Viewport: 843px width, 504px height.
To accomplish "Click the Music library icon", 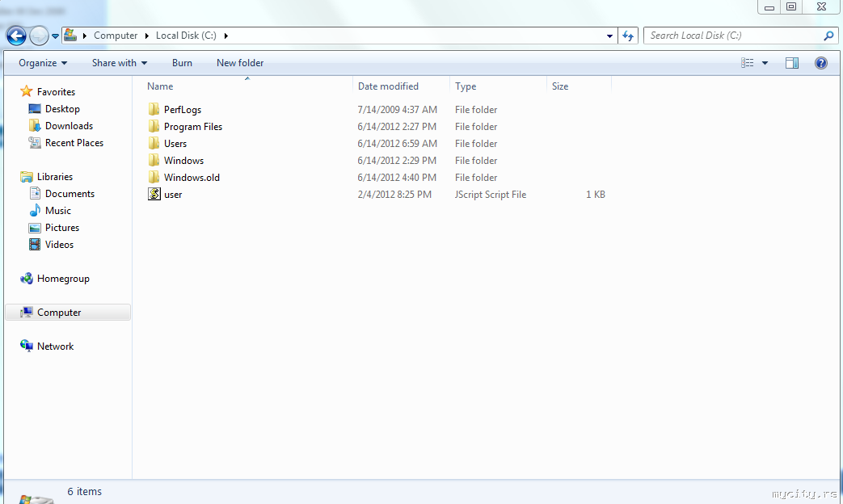I will [35, 210].
